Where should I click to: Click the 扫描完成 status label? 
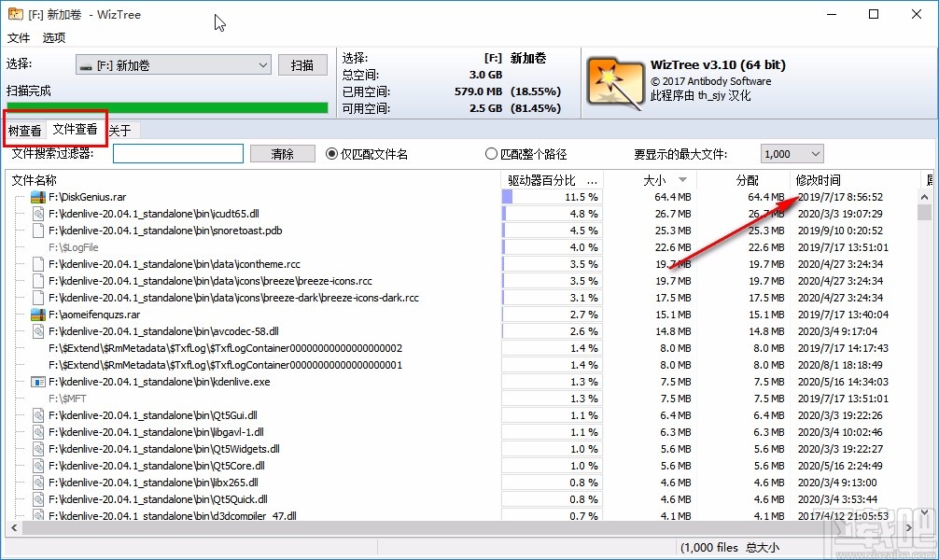tap(29, 91)
